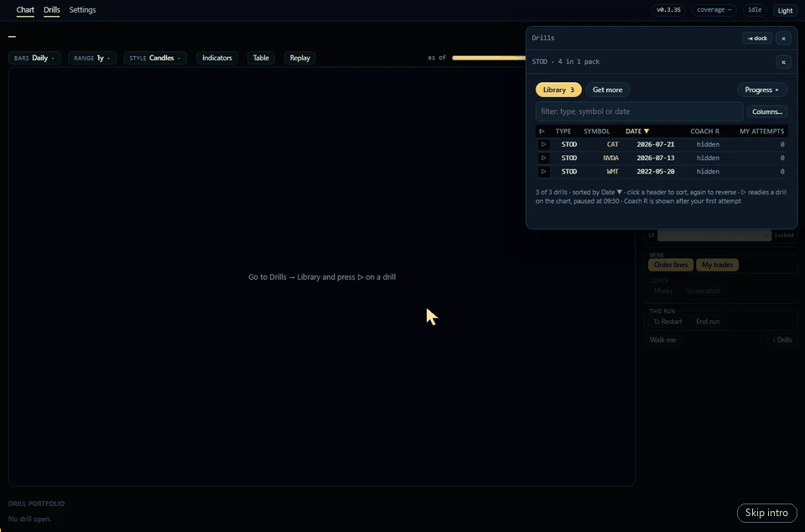Click the play column header icon
Image resolution: width=805 pixels, height=532 pixels.
click(542, 132)
